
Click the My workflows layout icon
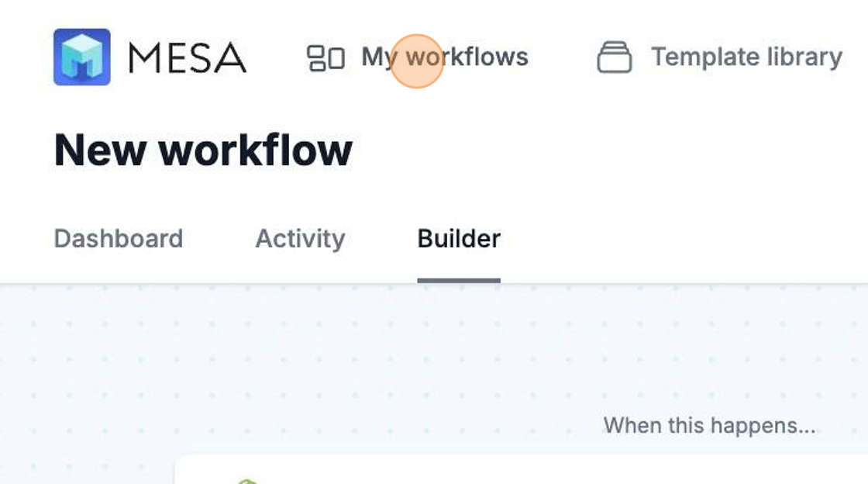point(325,57)
